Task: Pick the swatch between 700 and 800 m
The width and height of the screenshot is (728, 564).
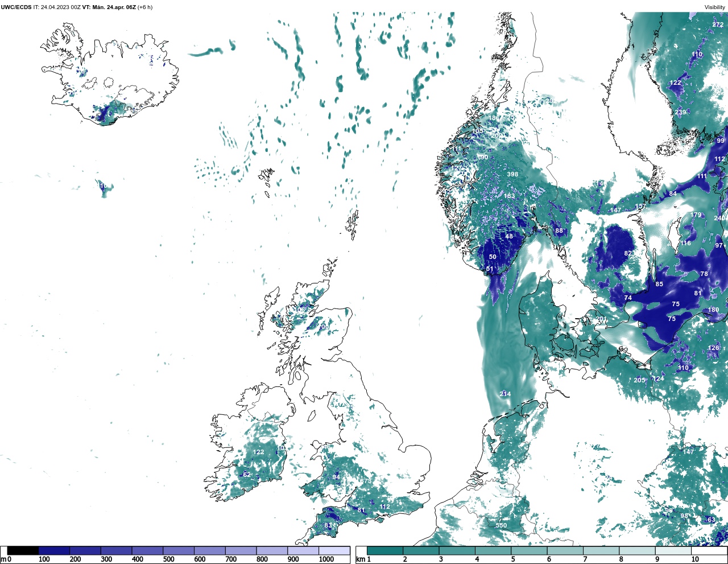Action: pyautogui.click(x=241, y=550)
